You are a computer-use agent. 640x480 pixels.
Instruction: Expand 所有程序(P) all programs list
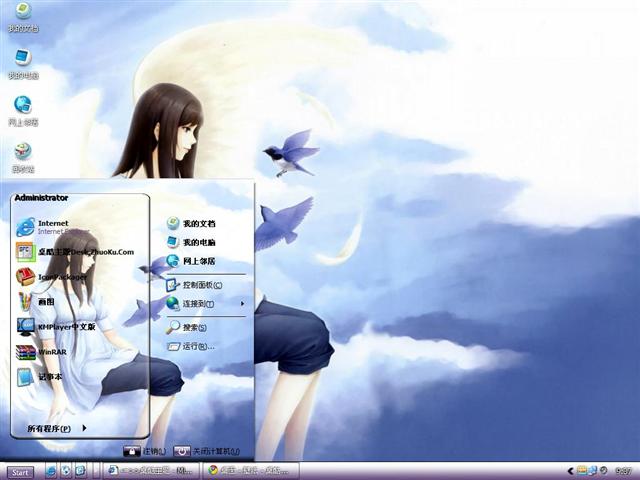[x=57, y=428]
